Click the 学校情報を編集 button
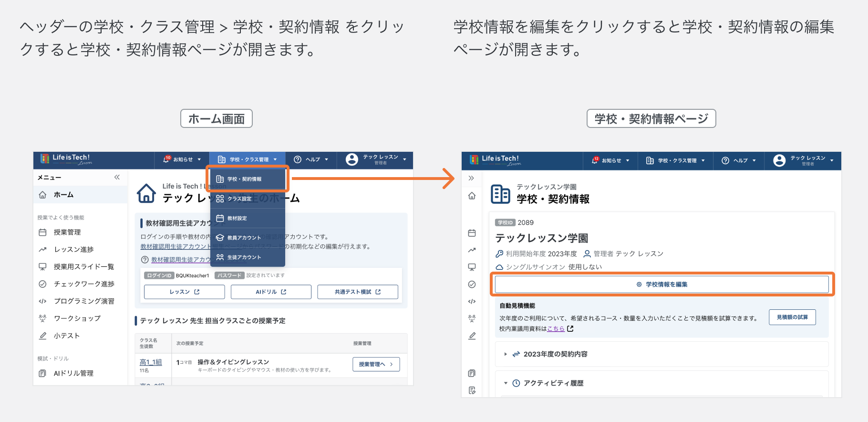This screenshot has height=422, width=868. pos(662,285)
